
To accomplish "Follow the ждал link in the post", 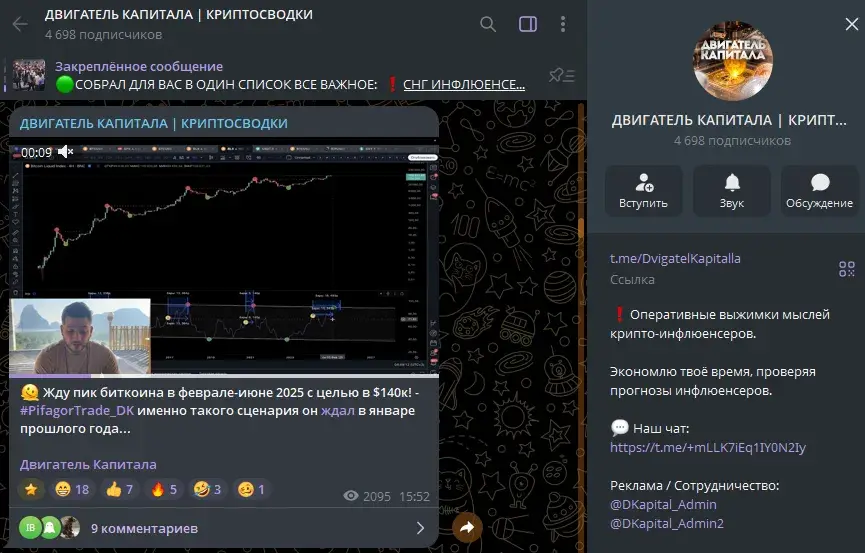I will pyautogui.click(x=338, y=411).
